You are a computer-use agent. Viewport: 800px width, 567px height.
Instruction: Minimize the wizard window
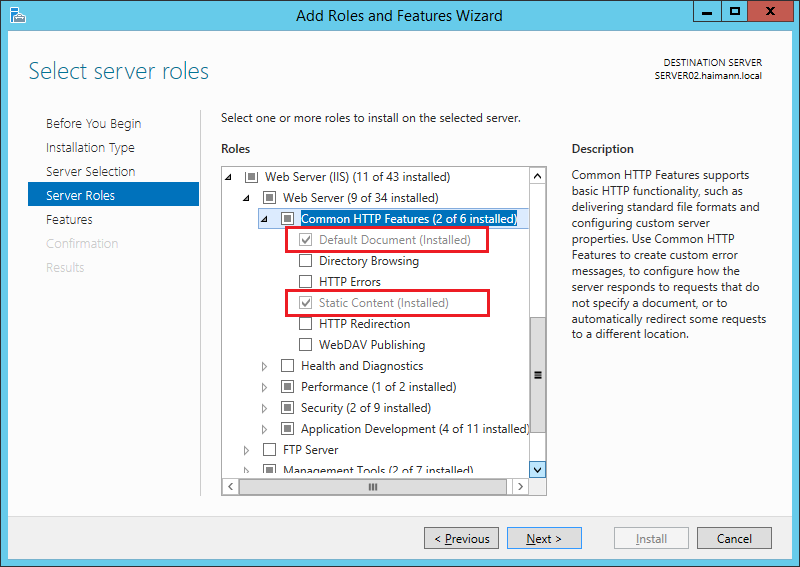tap(707, 11)
